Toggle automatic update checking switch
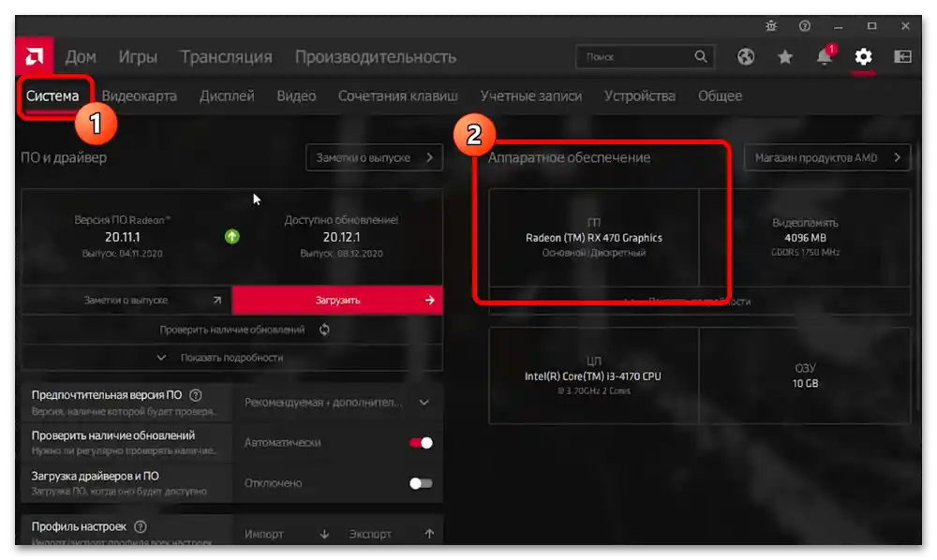Image resolution: width=937 pixels, height=560 pixels. [x=421, y=442]
